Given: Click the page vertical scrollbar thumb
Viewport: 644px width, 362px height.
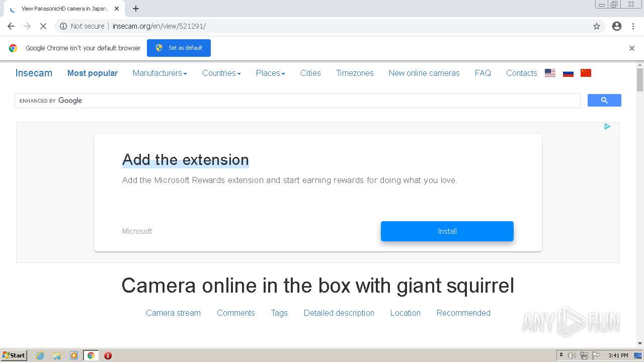Looking at the screenshot, I should [640, 79].
